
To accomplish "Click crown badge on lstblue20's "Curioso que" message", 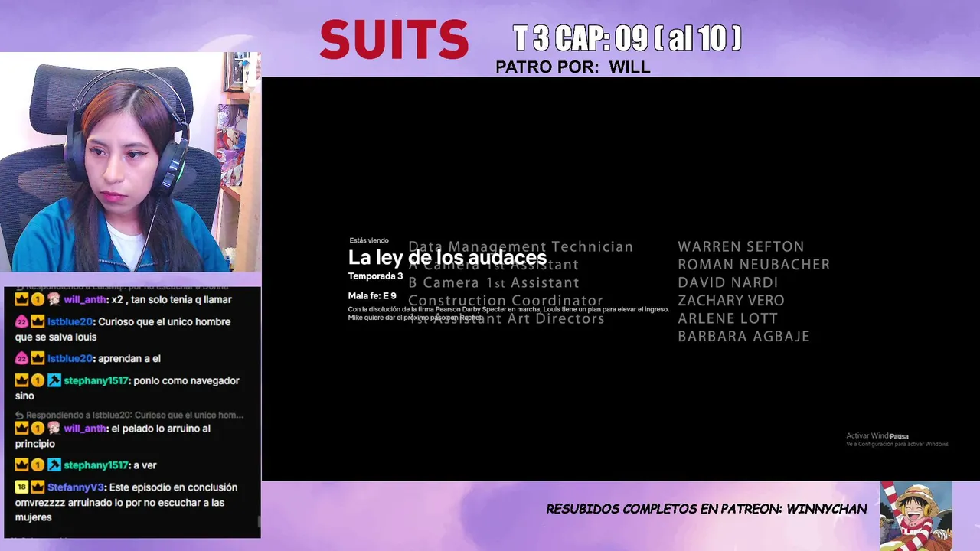I will click(38, 321).
